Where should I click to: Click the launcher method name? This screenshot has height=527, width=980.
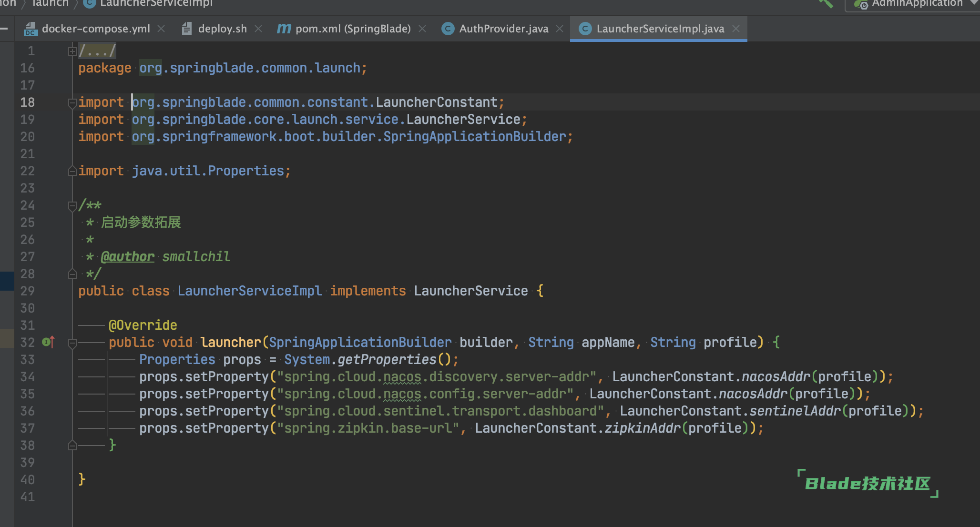coord(231,342)
